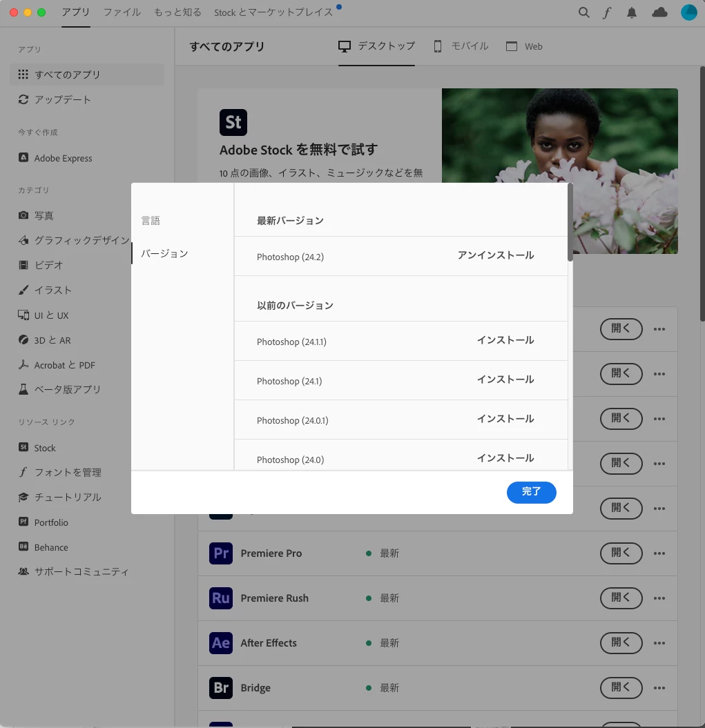The image size is (705, 728).
Task: Click the Adobe Stock St icon in banner
Action: tap(233, 123)
